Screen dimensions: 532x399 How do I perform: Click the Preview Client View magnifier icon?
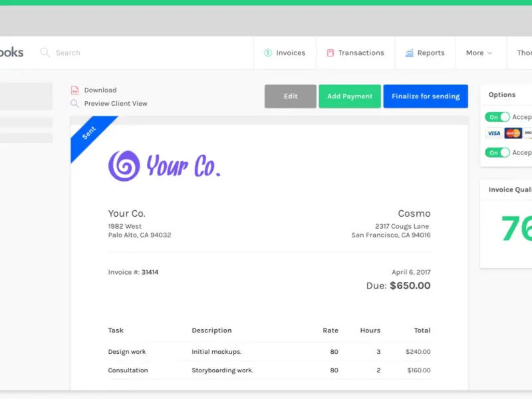75,104
